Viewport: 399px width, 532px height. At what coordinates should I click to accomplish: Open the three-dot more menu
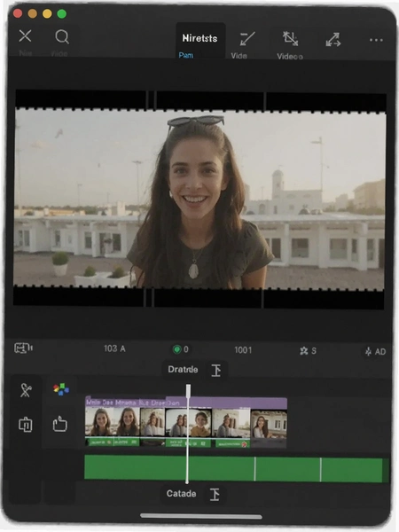(x=376, y=40)
